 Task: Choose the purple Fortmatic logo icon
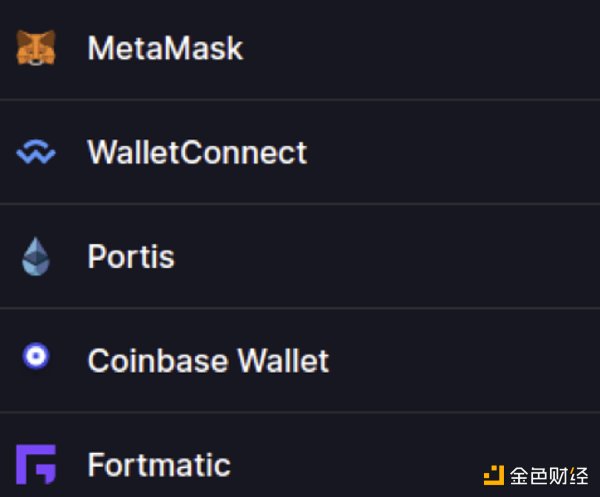tap(36, 464)
